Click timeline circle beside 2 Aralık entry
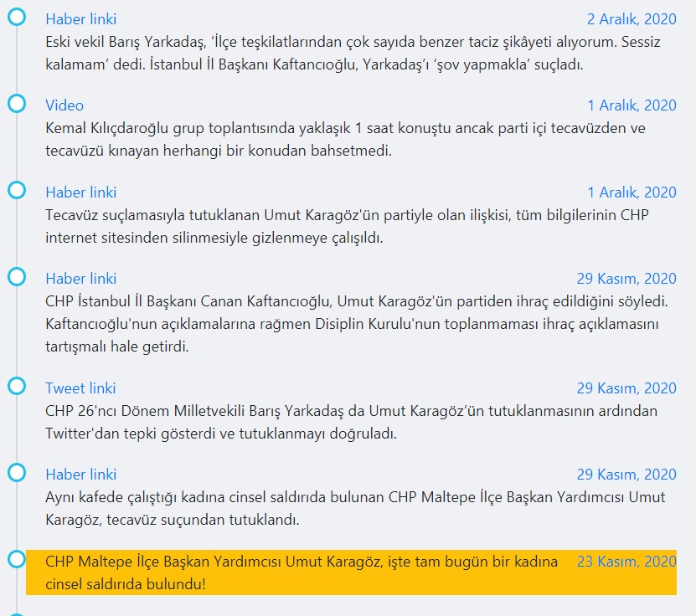This screenshot has height=616, width=696. coord(17,17)
